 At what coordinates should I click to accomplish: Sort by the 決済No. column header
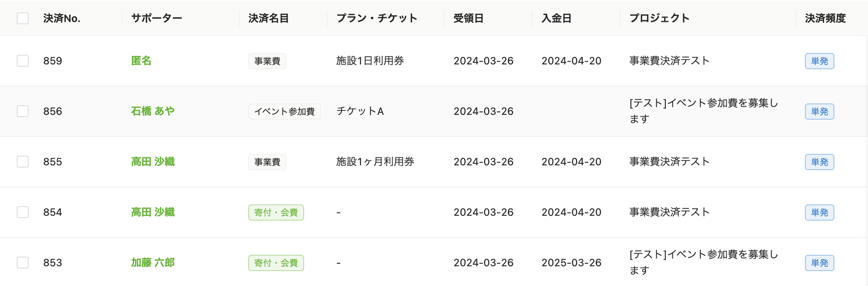coord(62,18)
